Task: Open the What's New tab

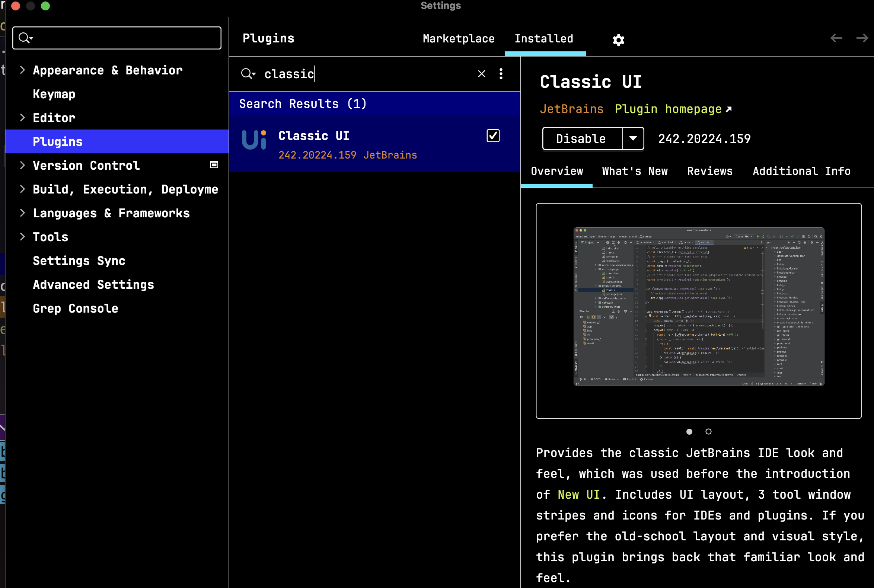Action: (x=635, y=171)
